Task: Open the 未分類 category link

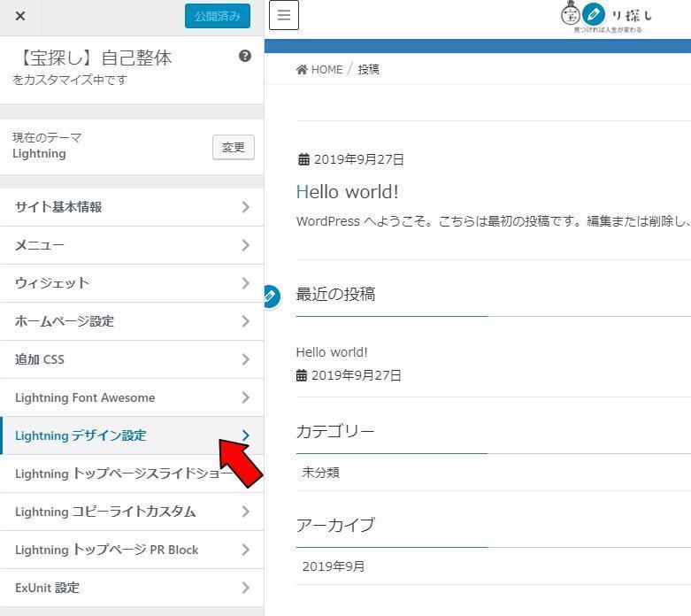Action: coord(321,473)
